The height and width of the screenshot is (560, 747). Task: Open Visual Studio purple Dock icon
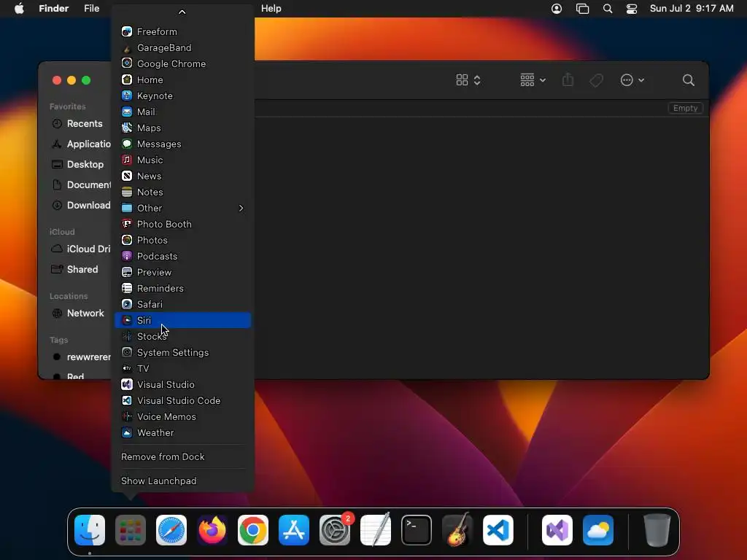point(557,530)
